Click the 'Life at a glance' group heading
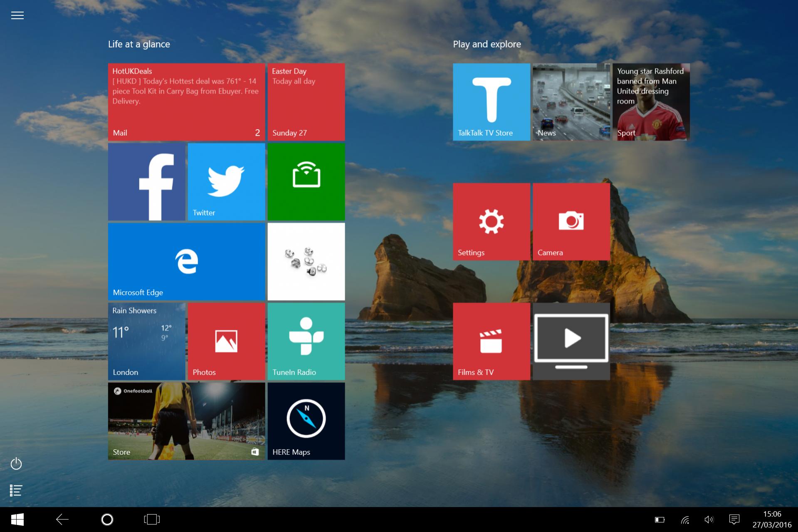Image resolution: width=798 pixels, height=532 pixels. (139, 44)
